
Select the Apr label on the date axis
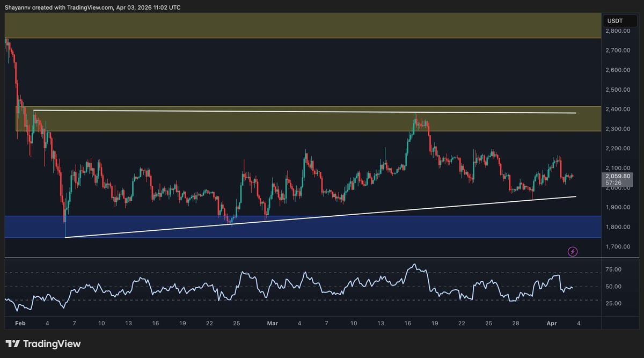pos(552,324)
